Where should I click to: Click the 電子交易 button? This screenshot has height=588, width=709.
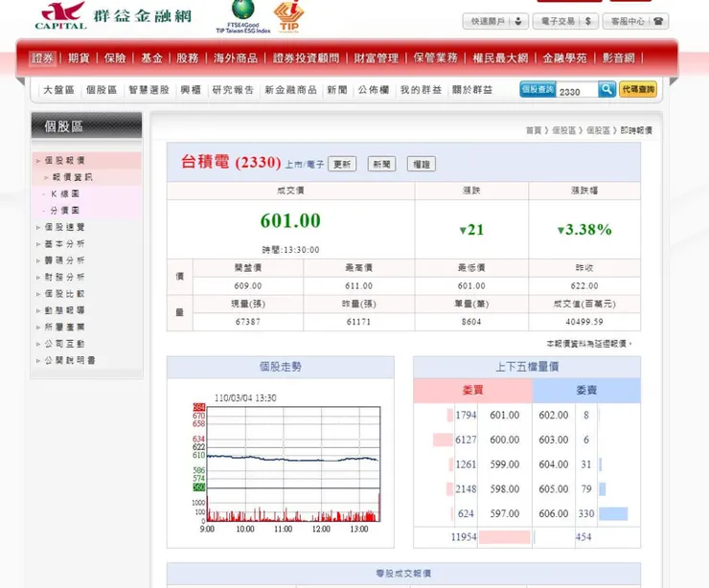tap(565, 21)
